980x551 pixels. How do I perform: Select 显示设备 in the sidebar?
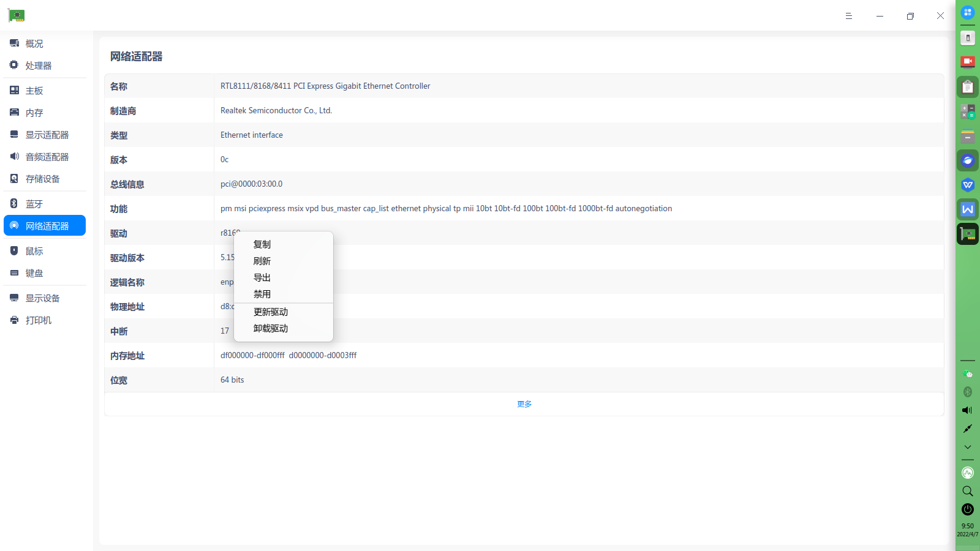(x=45, y=298)
